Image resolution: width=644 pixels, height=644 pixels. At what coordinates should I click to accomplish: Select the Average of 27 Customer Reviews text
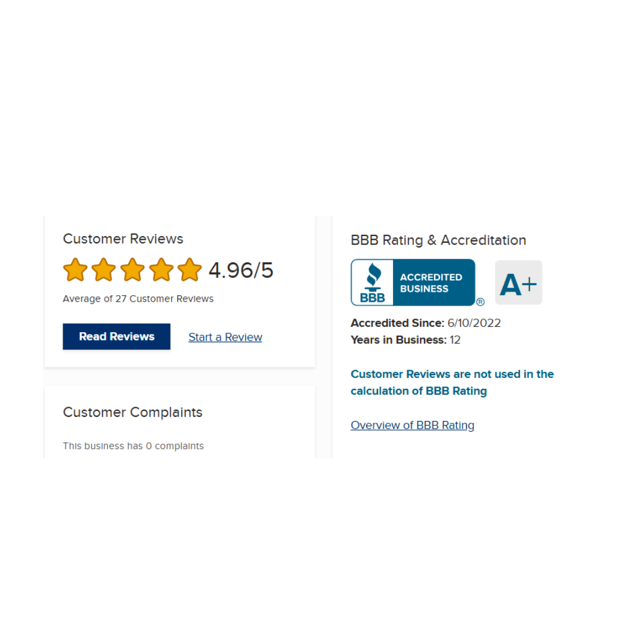(x=138, y=299)
